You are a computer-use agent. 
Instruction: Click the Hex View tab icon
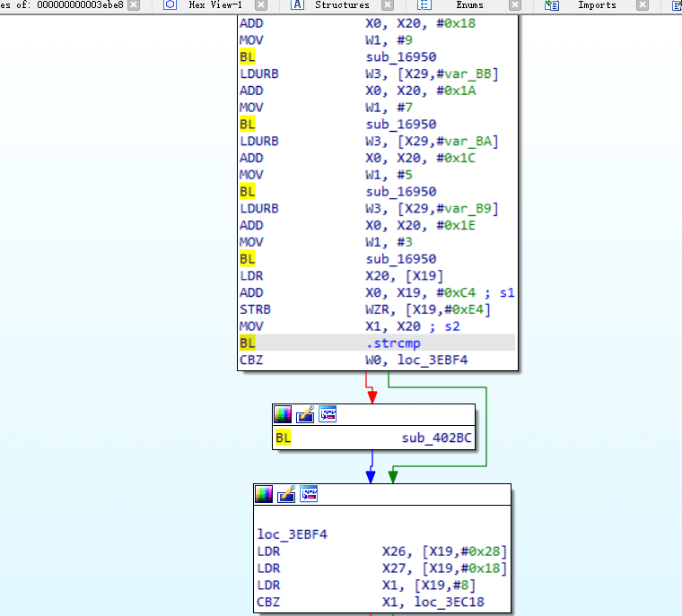click(x=170, y=4)
